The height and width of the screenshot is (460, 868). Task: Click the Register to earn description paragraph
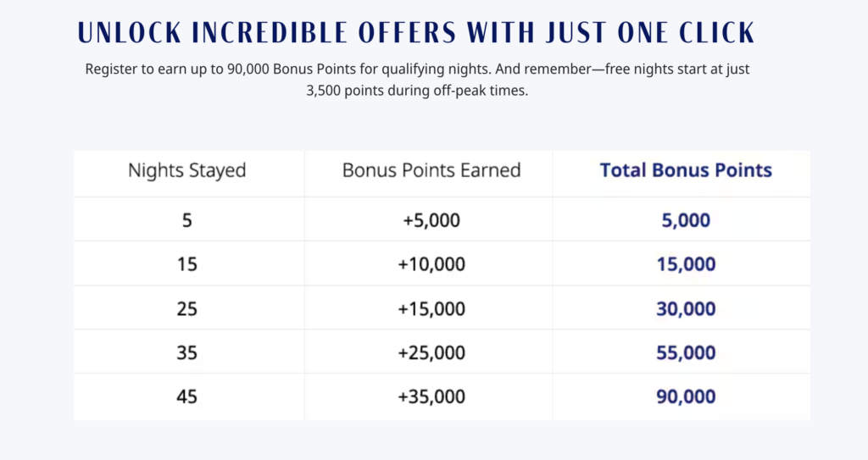[x=417, y=80]
